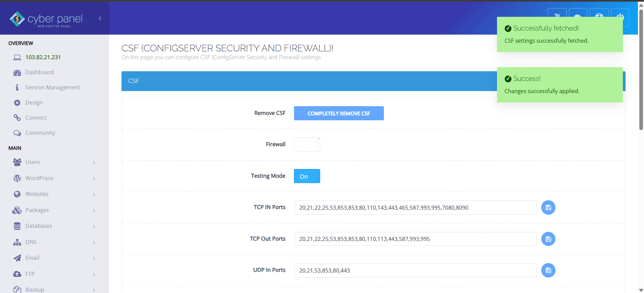Image resolution: width=644 pixels, height=293 pixels.
Task: Save TCP Out Ports with the disk icon
Action: click(x=548, y=239)
